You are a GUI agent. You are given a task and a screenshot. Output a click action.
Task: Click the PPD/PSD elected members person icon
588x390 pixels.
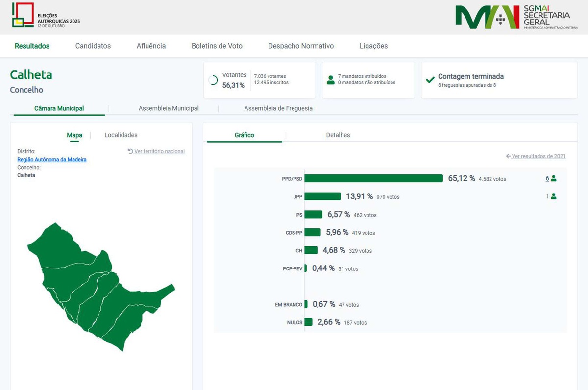(x=554, y=179)
